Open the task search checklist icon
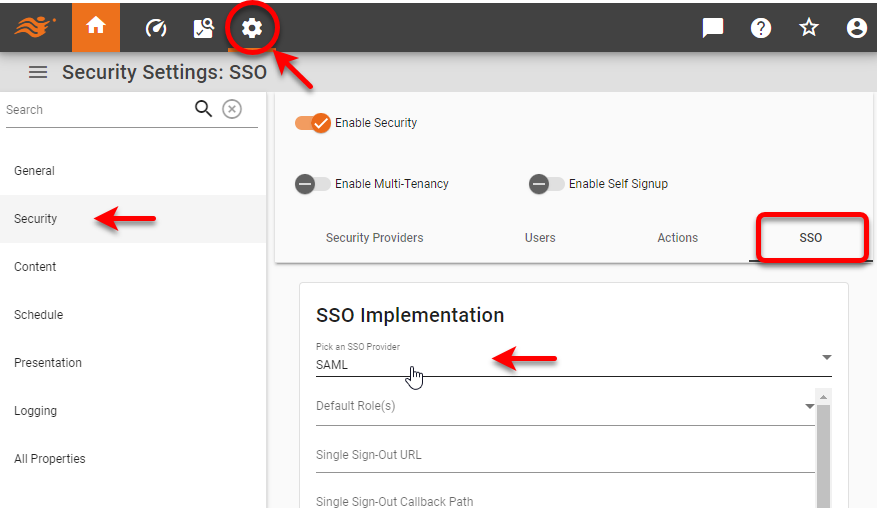Viewport: 877px width, 508px height. 204,28
